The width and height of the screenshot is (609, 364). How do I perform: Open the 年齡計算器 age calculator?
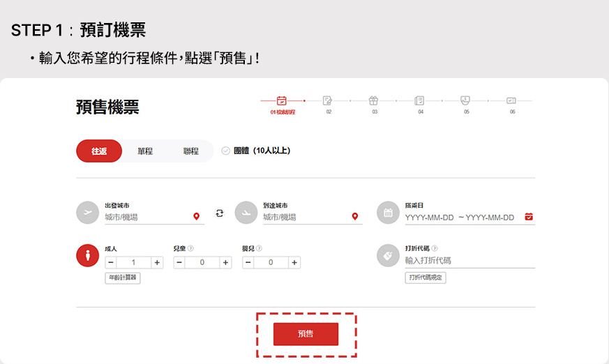pos(123,278)
